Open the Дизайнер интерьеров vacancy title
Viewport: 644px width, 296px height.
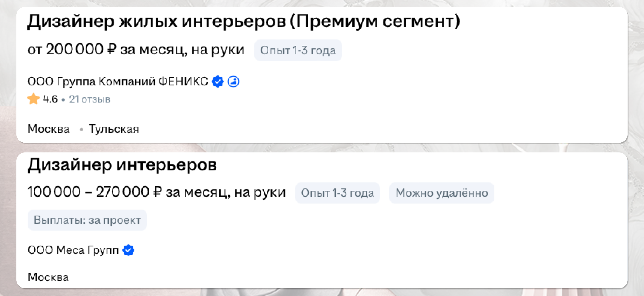(122, 165)
